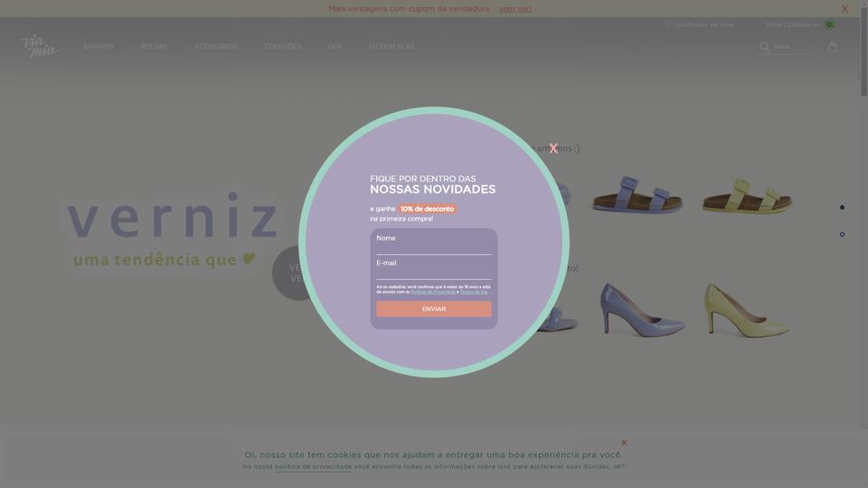Click the ENVIAR button
Viewport: 868px width, 488px height.
tap(433, 309)
